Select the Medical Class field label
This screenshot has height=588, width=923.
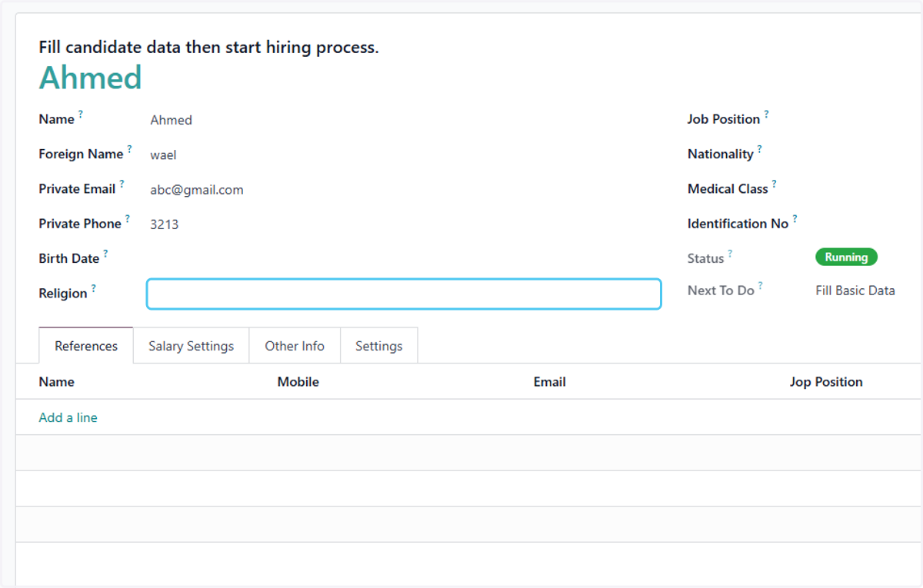728,188
